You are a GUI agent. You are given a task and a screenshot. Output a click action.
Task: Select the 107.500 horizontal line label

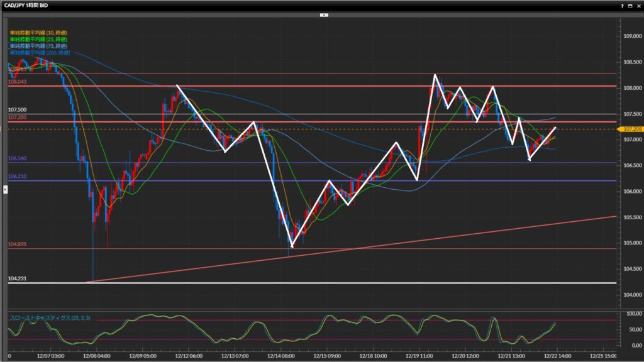tap(18, 110)
